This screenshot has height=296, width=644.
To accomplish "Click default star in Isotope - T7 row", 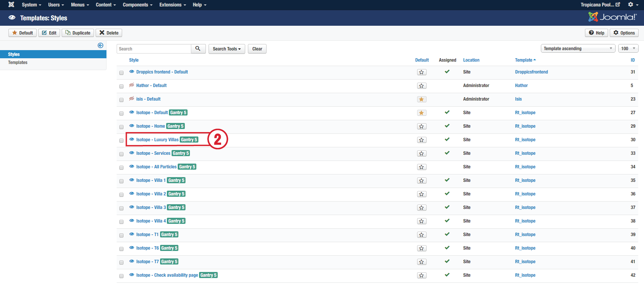I will tap(422, 262).
